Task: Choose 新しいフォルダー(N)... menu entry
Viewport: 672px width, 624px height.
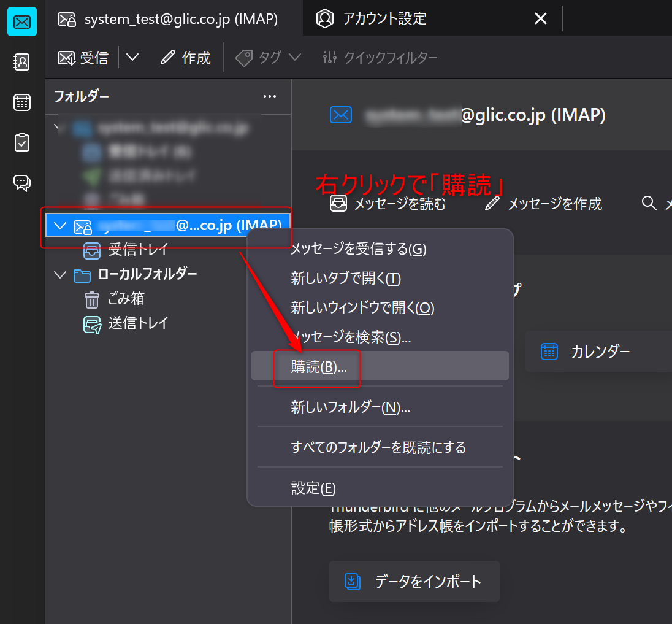Action: 350,407
